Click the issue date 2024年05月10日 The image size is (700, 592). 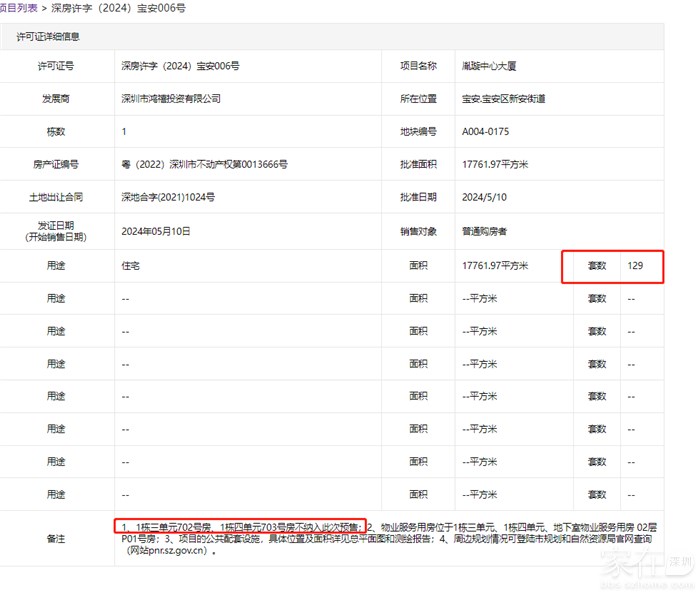(x=156, y=231)
